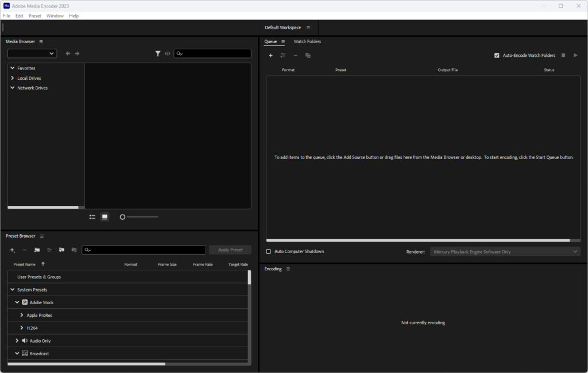This screenshot has width=588, height=373.
Task: Open the Preset menu
Action: 35,15
